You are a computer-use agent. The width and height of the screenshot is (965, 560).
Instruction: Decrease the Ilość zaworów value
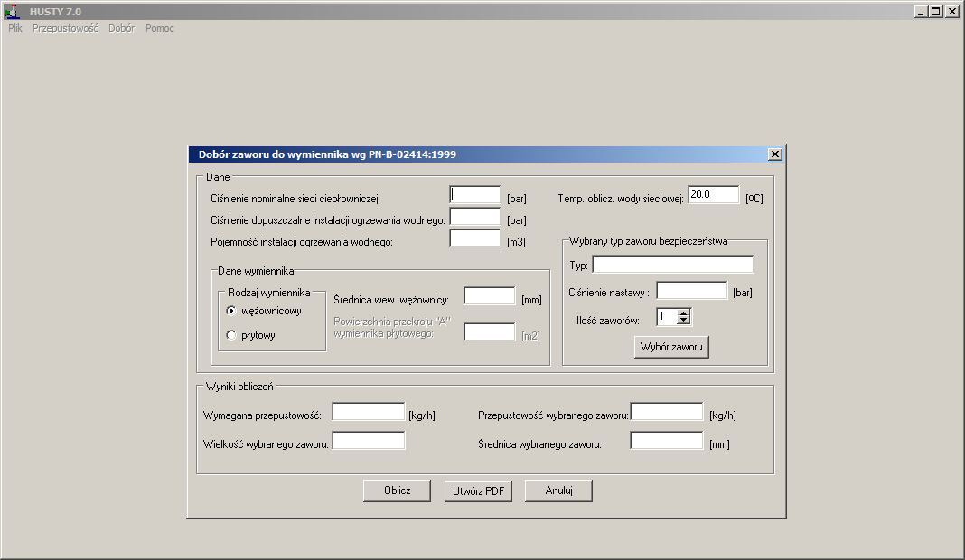point(684,321)
